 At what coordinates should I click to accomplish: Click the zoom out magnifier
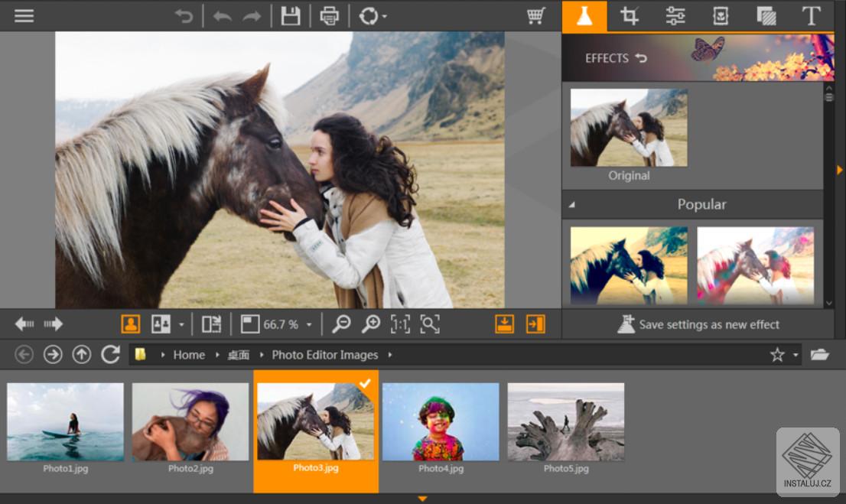pos(341,324)
